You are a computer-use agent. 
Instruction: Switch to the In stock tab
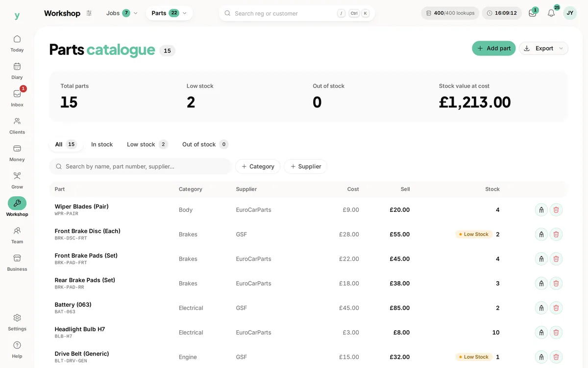pyautogui.click(x=102, y=144)
